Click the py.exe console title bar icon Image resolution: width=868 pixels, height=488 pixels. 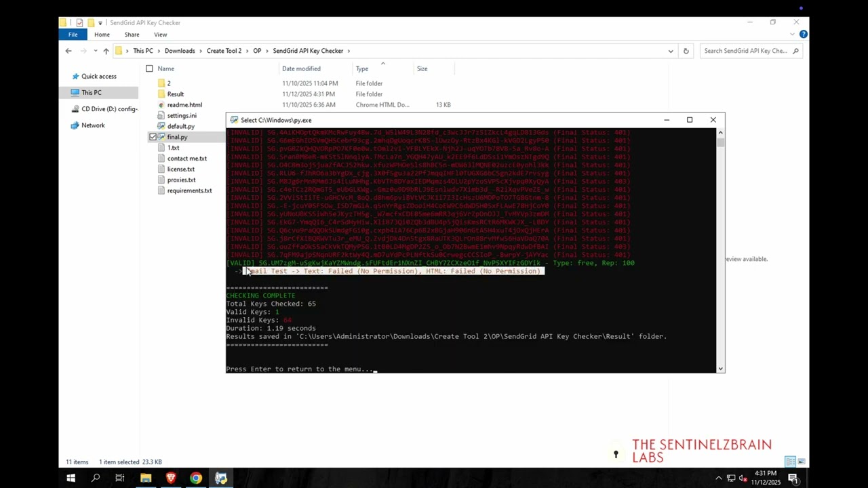(x=234, y=120)
